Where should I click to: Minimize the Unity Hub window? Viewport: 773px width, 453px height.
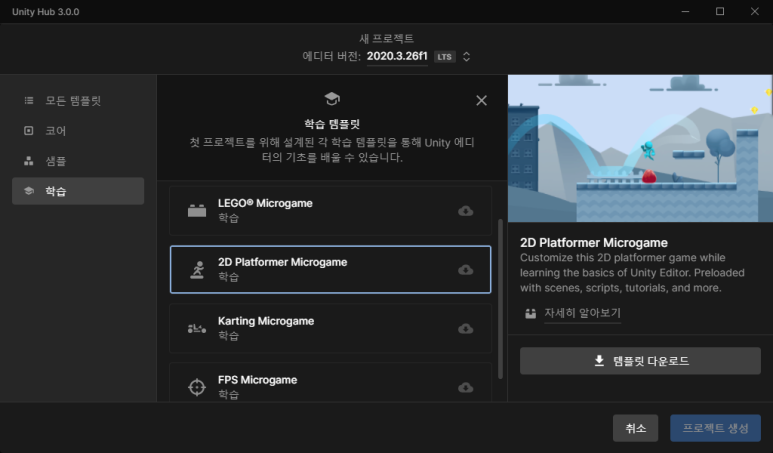[685, 11]
